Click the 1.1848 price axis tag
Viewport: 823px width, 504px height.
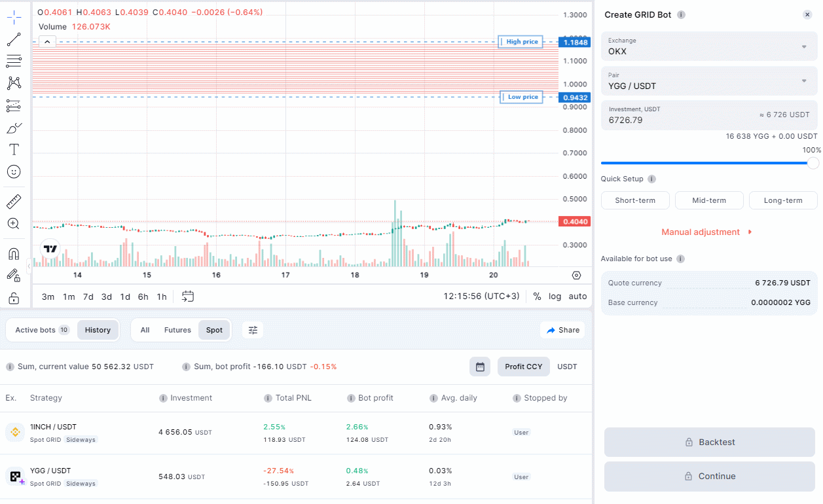coord(574,42)
